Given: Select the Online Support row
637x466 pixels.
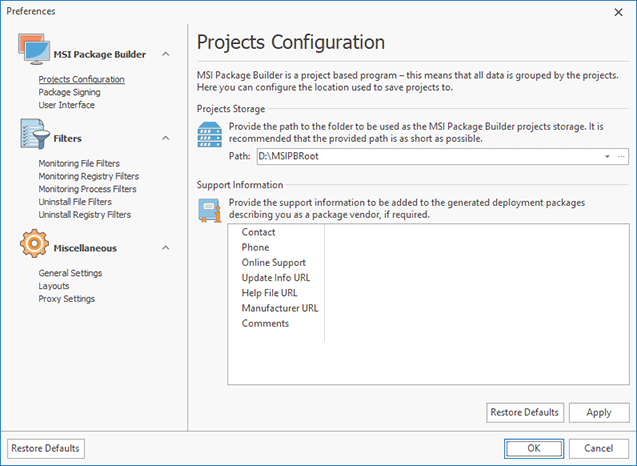Looking at the screenshot, I should click(x=428, y=262).
